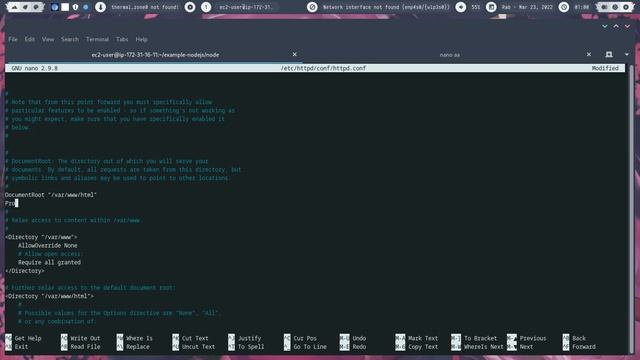
Task: Open the File menu
Action: 13,39
